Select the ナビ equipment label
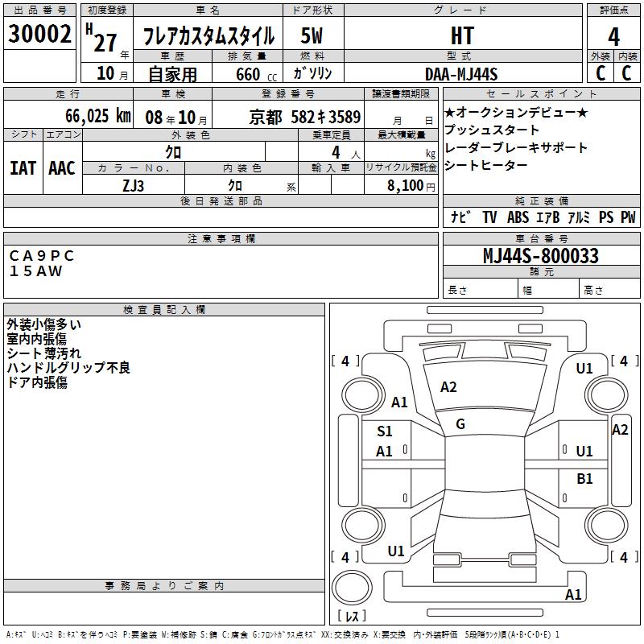Screen dimensions: 644x644 460,217
